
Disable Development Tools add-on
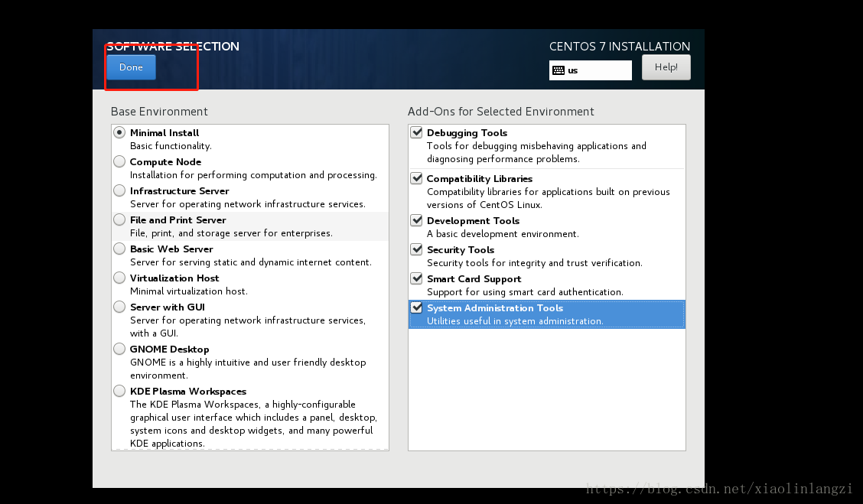click(417, 221)
